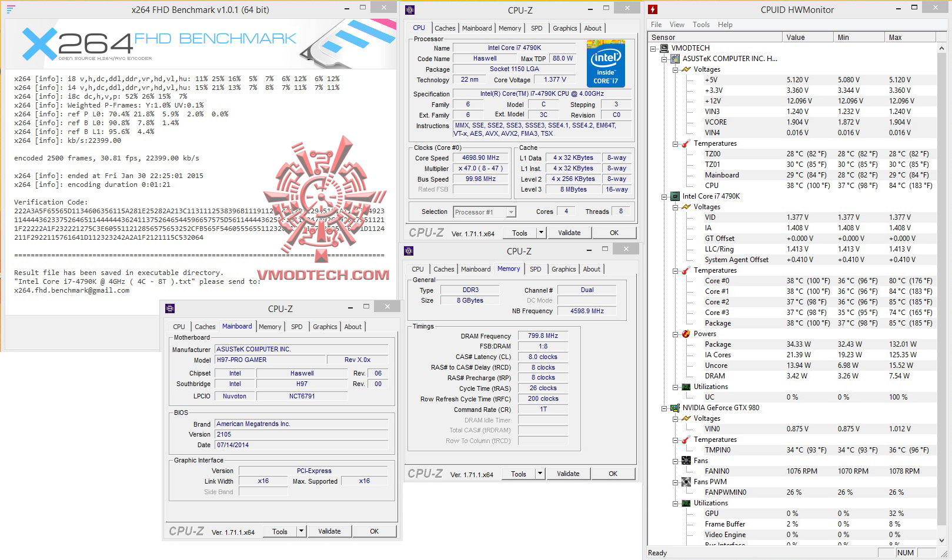Collapse the Intel Core i7 4790K node
This screenshot has width=952, height=560.
click(x=664, y=196)
